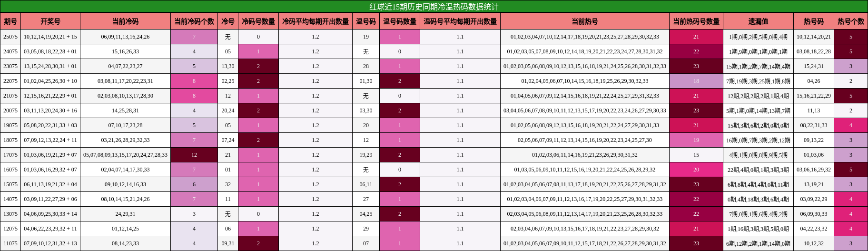The height and width of the screenshot is (251, 868).
Task: Click draw numbers 04,06,09,25,30,33 + 14
Action: pos(50,214)
